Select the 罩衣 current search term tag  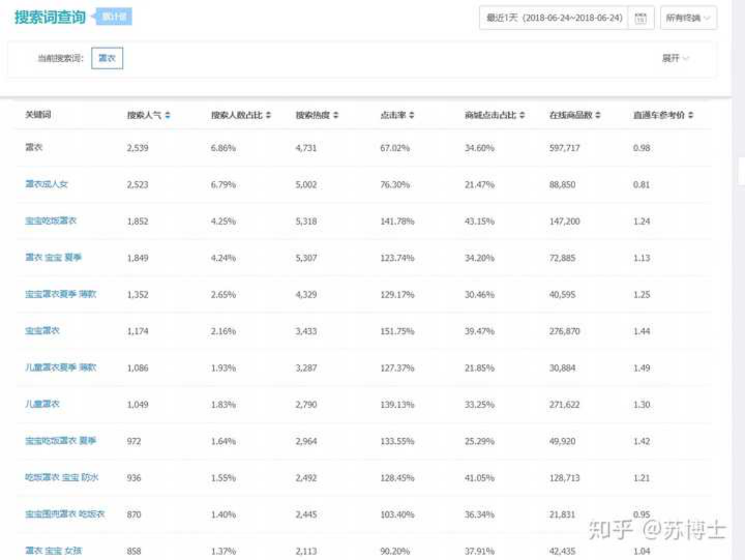pos(107,58)
